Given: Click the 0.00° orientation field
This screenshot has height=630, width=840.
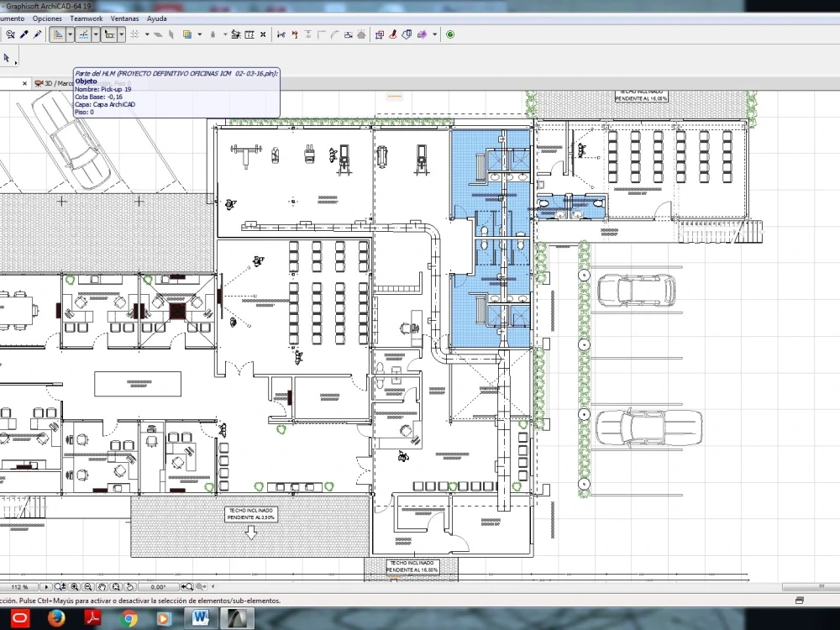Looking at the screenshot, I should click(158, 587).
